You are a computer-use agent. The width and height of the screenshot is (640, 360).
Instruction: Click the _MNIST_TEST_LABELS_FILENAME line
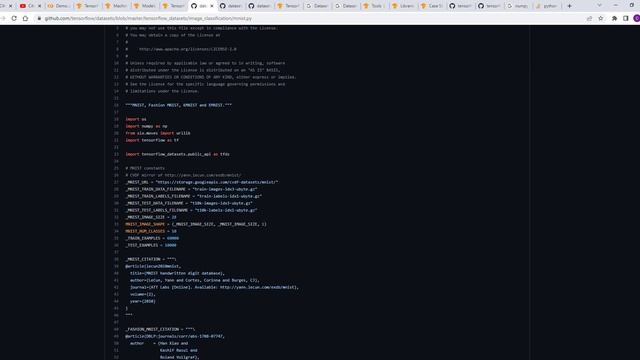coord(191,210)
